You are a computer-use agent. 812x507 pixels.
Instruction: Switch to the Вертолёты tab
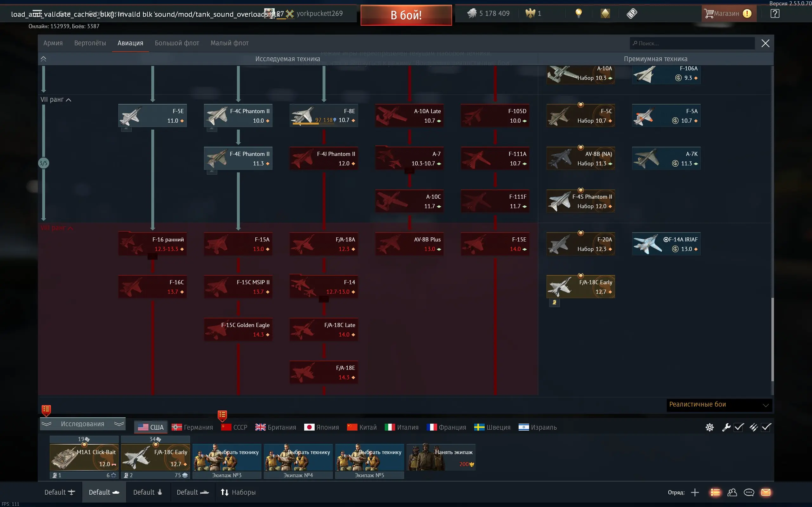(x=90, y=43)
